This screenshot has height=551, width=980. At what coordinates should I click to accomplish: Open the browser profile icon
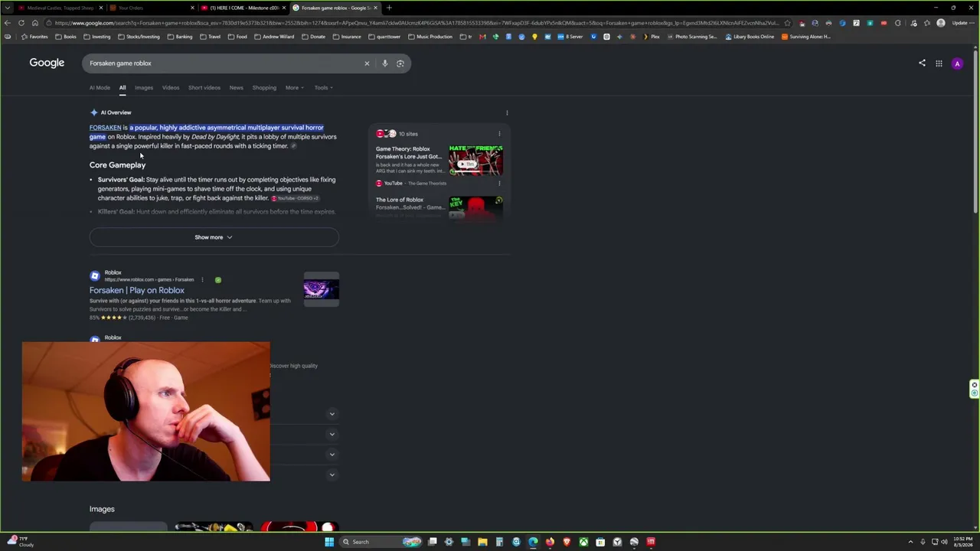pyautogui.click(x=941, y=23)
